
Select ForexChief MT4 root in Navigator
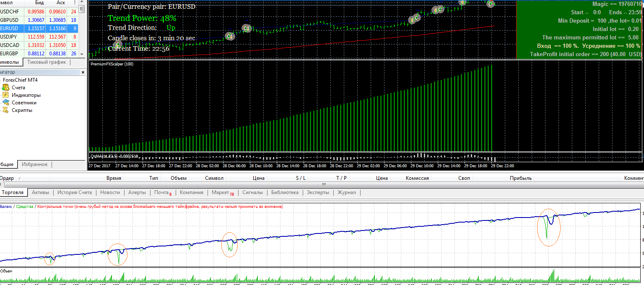[x=20, y=80]
